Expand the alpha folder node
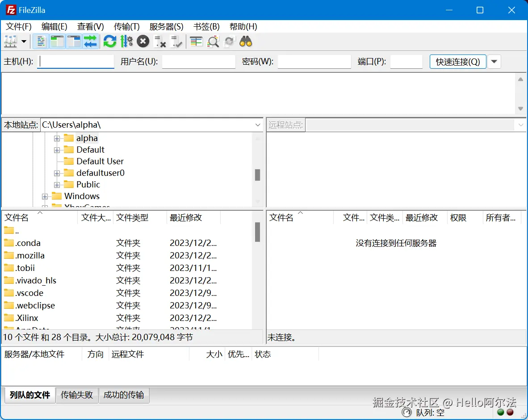 click(57, 138)
